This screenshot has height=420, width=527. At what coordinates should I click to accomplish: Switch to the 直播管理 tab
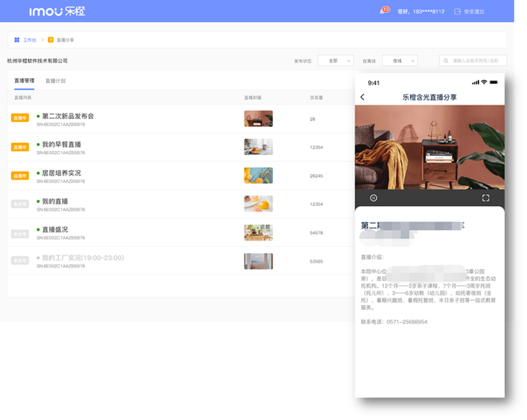point(24,81)
